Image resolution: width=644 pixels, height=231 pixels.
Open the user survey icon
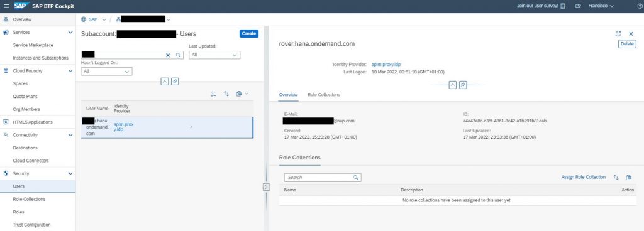(563, 6)
